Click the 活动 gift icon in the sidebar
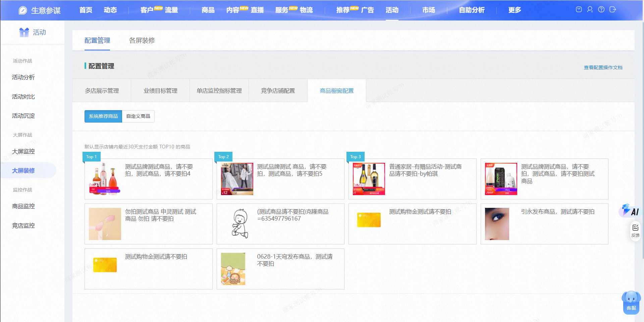Viewport: 644px width, 322px height. coord(24,32)
